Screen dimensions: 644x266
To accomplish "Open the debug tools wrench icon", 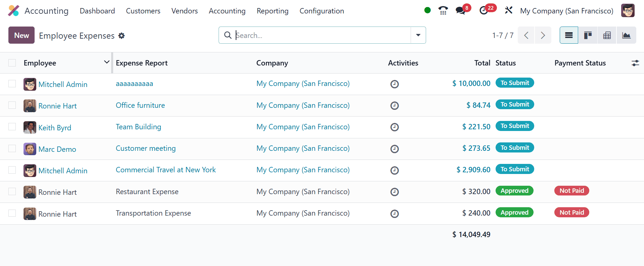I will 508,11.
